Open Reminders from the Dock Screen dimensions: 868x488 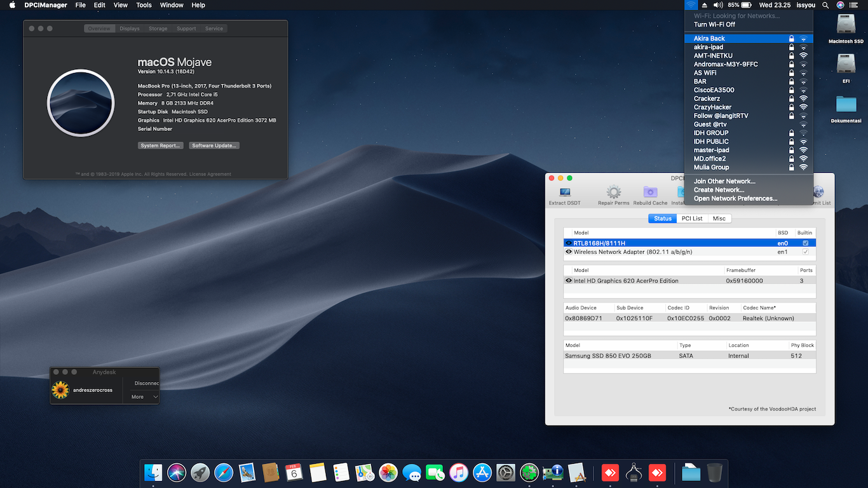[341, 472]
